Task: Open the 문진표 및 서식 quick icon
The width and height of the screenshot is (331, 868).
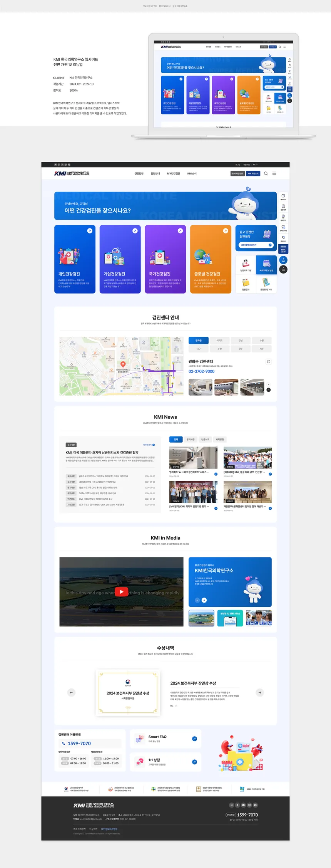Action: pyautogui.click(x=266, y=284)
